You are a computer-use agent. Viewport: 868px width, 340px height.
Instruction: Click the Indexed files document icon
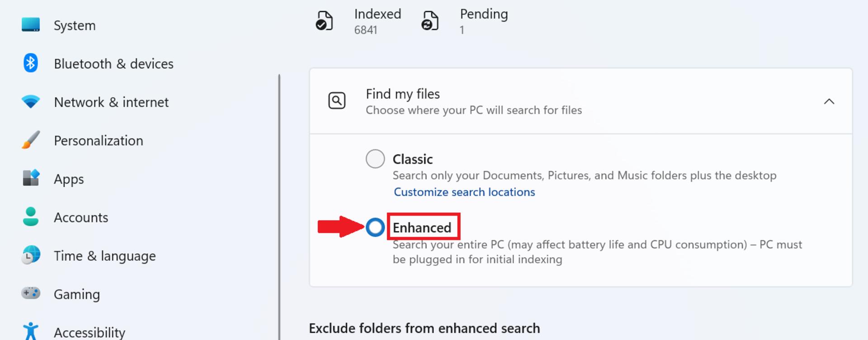click(324, 21)
